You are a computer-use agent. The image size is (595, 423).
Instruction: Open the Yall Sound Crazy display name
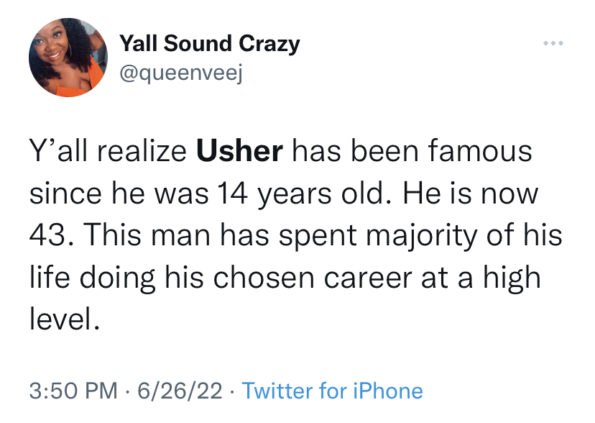click(210, 44)
